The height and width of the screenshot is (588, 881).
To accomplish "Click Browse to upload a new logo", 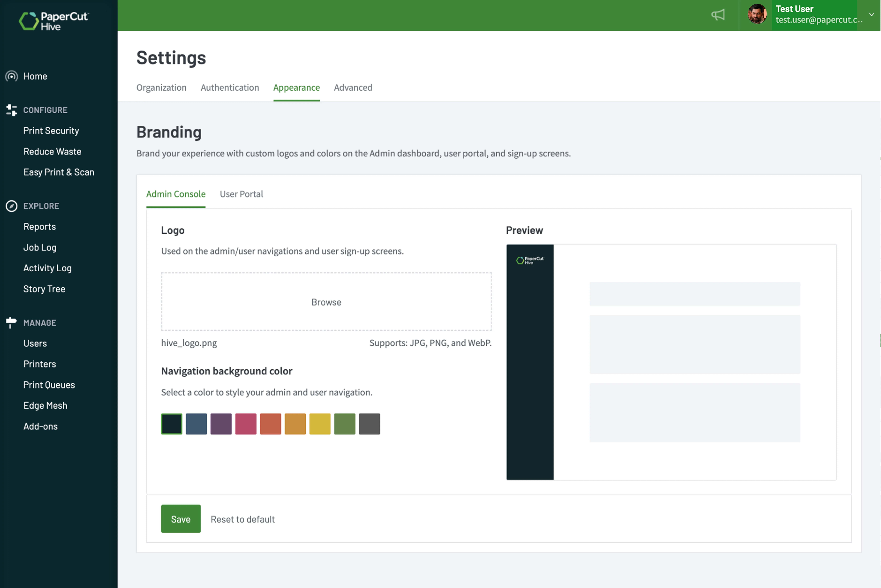I will (x=326, y=302).
